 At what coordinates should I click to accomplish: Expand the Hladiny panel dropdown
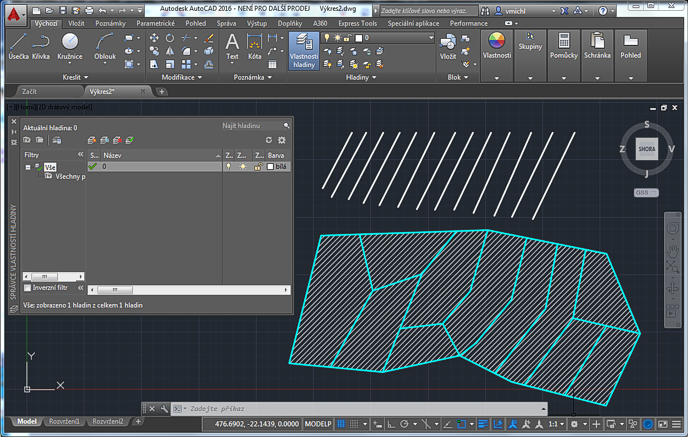[361, 77]
